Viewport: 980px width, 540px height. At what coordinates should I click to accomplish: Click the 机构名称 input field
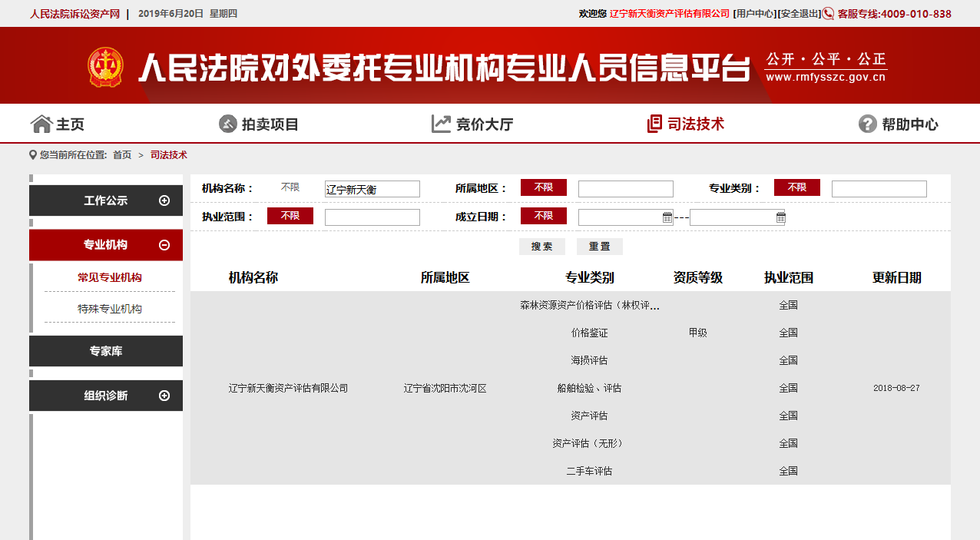[372, 189]
